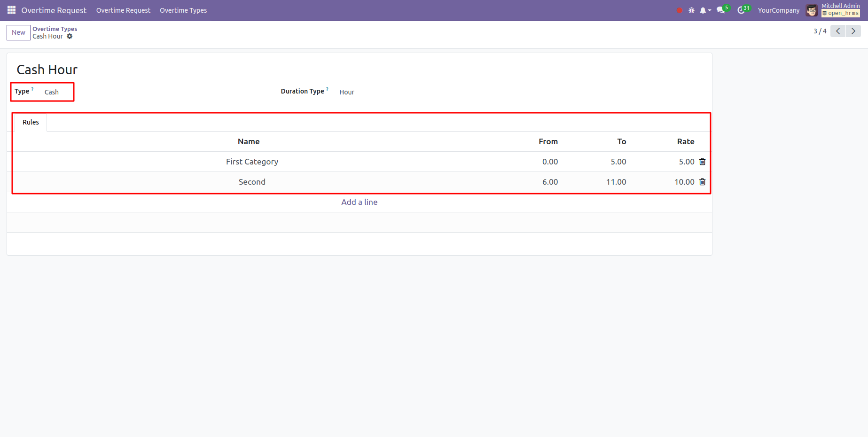Open the debug bug icon menu
This screenshot has width=868, height=437.
[691, 10]
